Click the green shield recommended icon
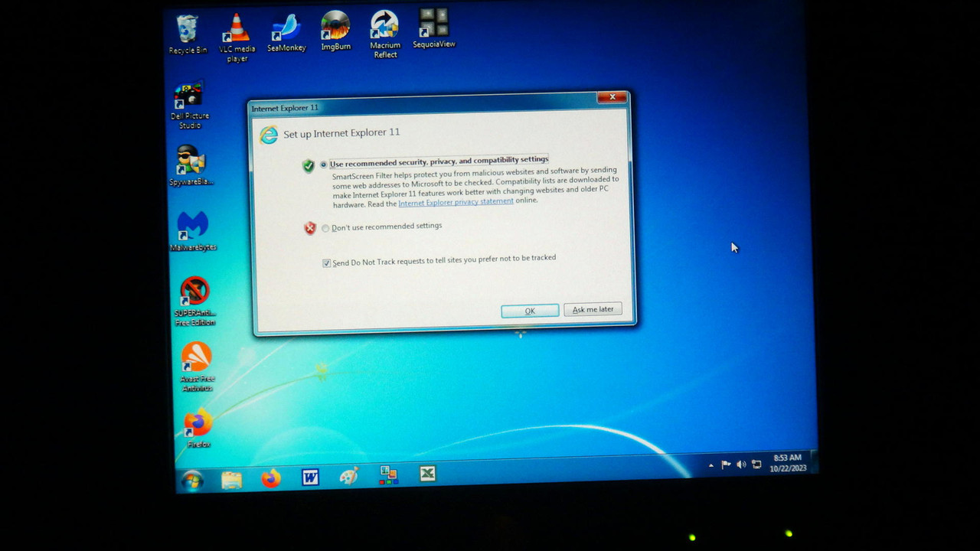This screenshot has height=551, width=980. pos(309,166)
